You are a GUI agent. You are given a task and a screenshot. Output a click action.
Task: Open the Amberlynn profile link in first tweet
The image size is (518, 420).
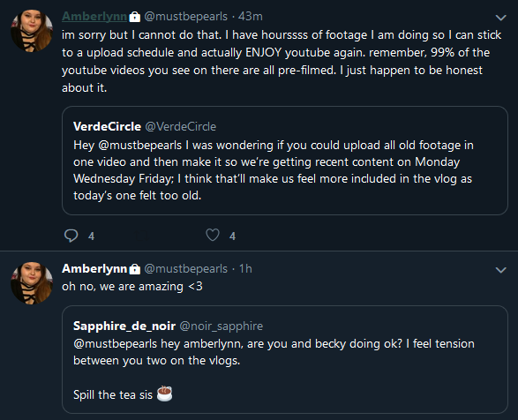coord(94,16)
